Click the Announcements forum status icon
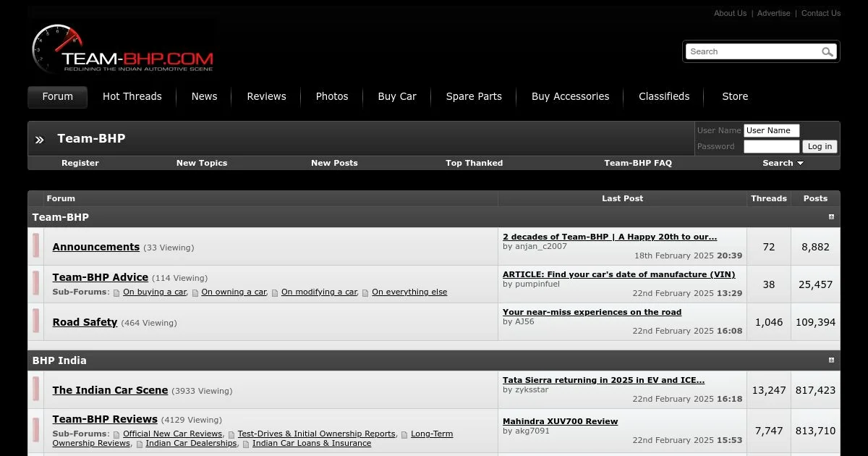868x456 pixels. click(x=35, y=247)
